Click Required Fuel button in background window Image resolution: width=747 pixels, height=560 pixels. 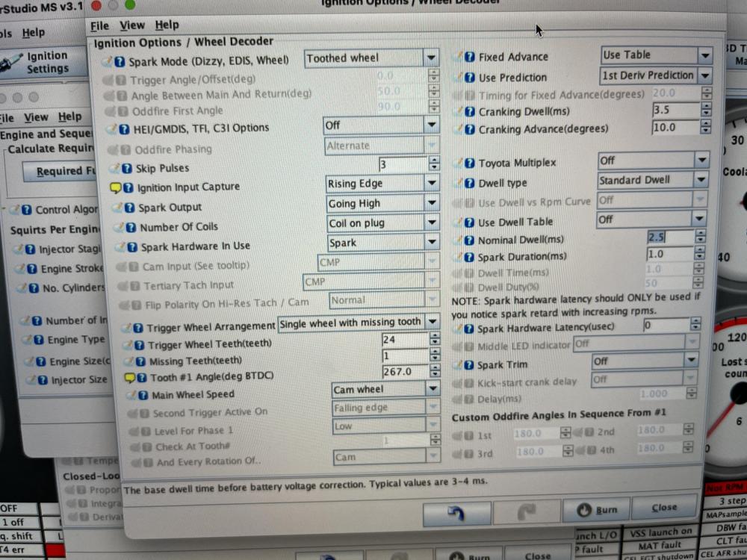(x=60, y=171)
